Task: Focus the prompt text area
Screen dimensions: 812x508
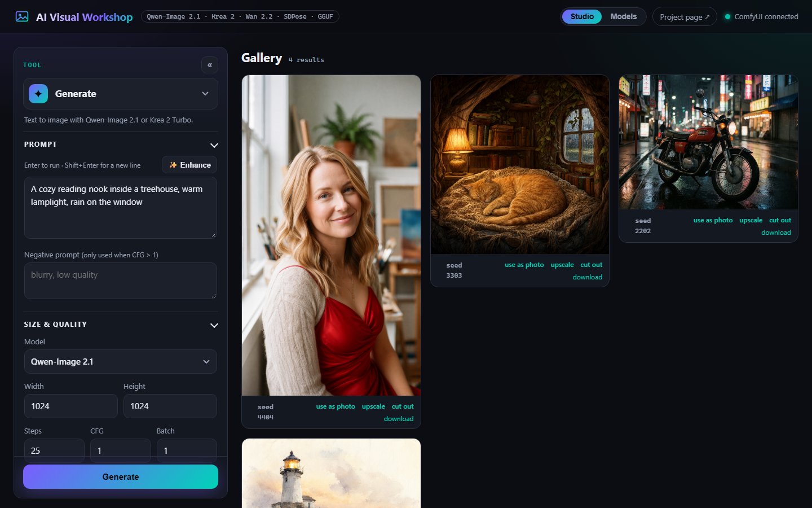Action: [x=121, y=208]
